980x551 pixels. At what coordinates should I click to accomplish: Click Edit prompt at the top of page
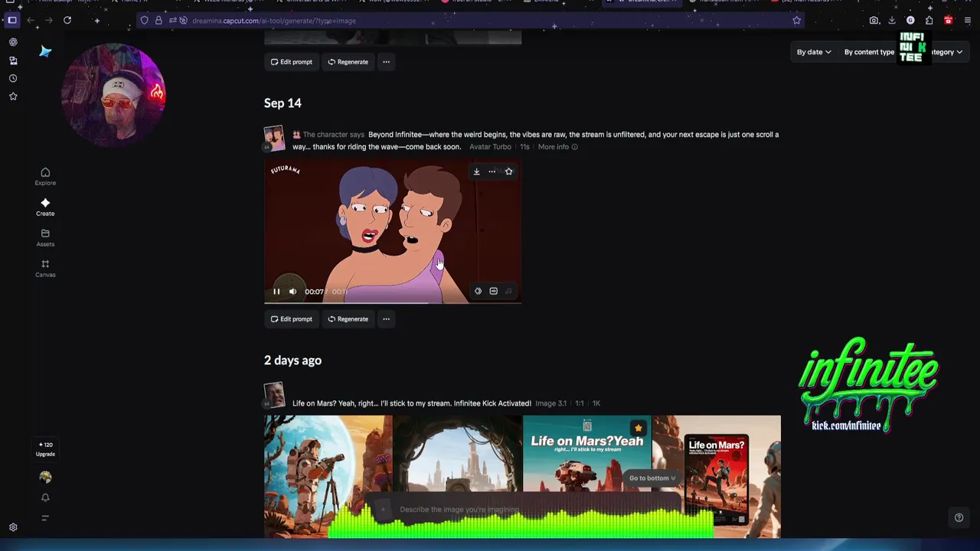click(x=291, y=62)
